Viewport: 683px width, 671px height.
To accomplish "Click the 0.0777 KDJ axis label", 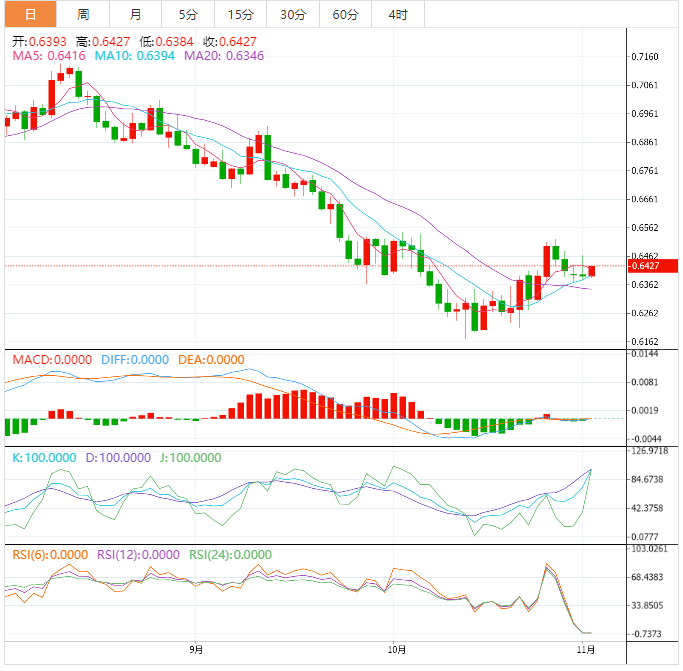I will (x=645, y=537).
